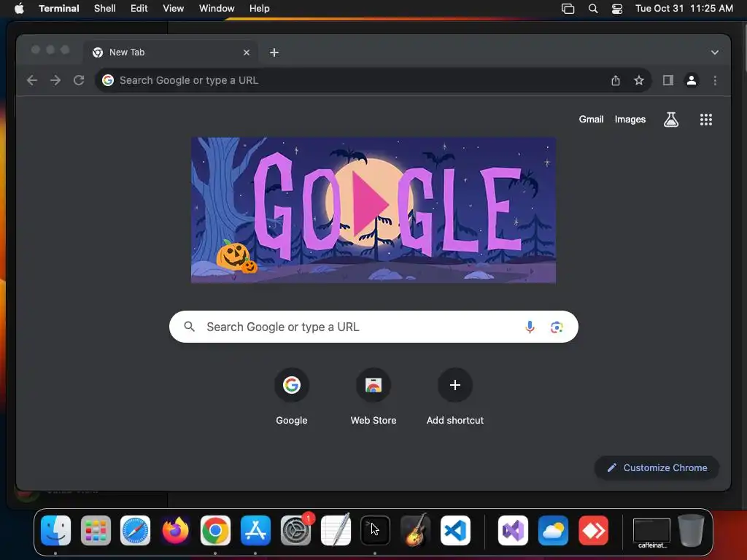Viewport: 747px width, 560px height.
Task: Share this page via toolbar share icon
Action: click(616, 80)
